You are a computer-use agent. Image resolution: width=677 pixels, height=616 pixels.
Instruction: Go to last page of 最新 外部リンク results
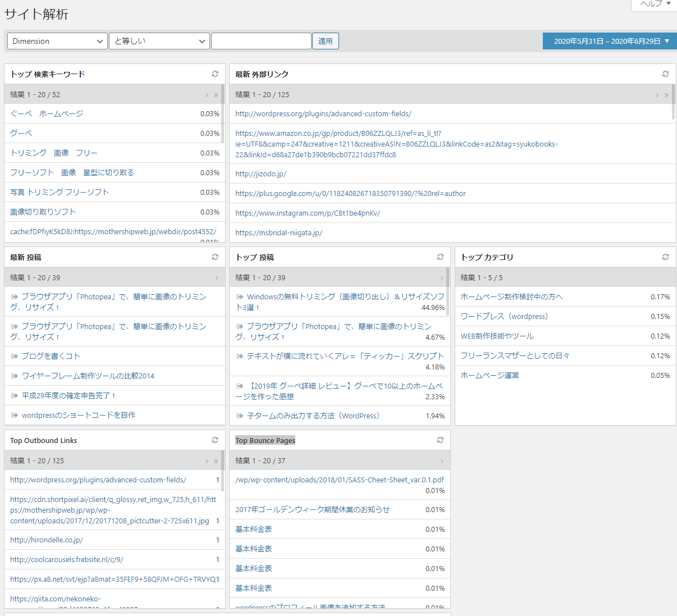666,95
